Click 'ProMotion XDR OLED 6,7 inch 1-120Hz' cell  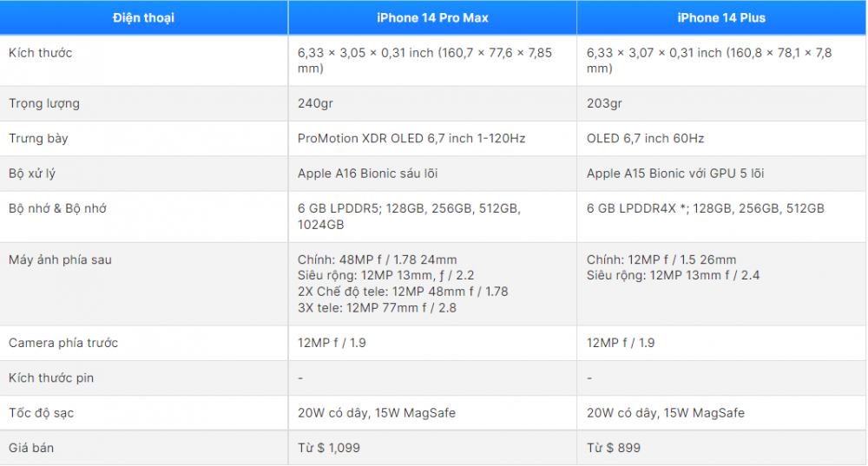pyautogui.click(x=432, y=138)
